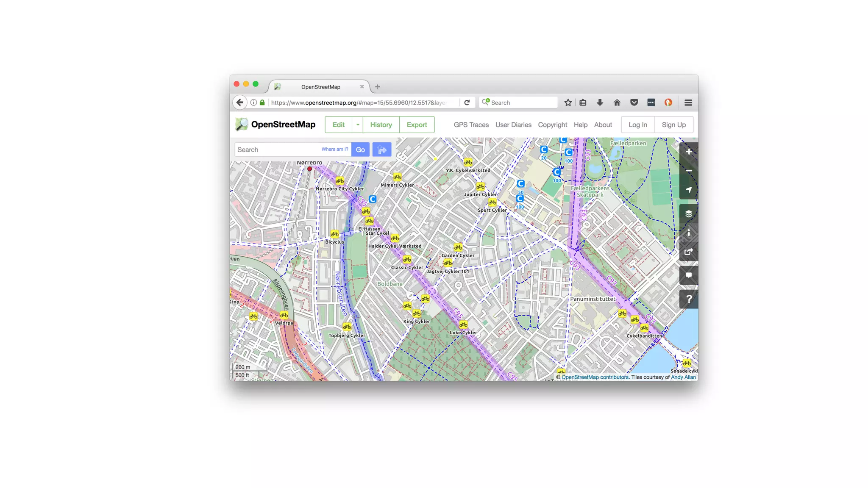Viewport: 868px width, 488px height.
Task: Click the Edit button
Action: click(x=338, y=125)
